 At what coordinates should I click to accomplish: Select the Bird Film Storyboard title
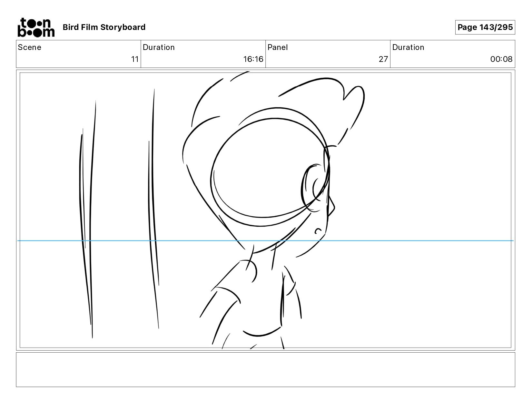point(104,27)
